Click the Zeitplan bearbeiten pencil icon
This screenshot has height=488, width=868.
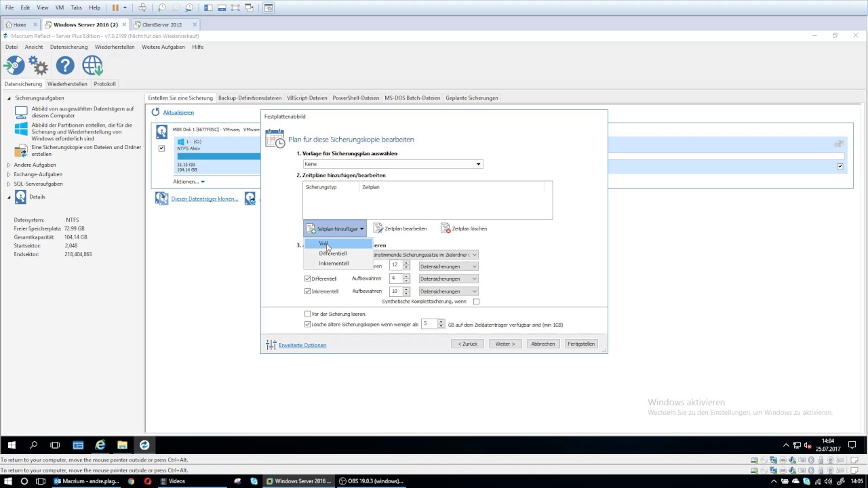(378, 228)
